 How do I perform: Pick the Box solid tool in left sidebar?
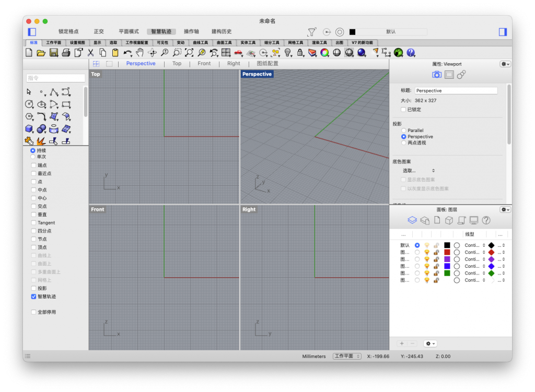(x=29, y=129)
